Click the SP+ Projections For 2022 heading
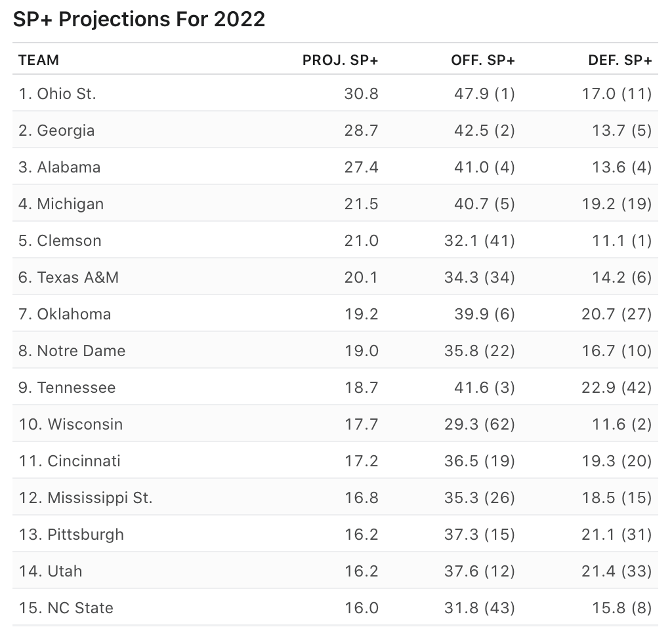The image size is (672, 627). (139, 19)
